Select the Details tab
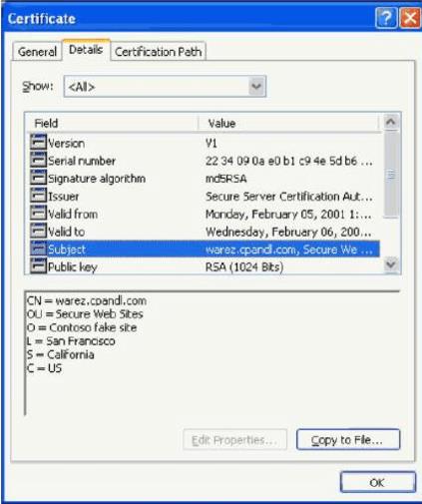422x504 pixels. [86, 50]
